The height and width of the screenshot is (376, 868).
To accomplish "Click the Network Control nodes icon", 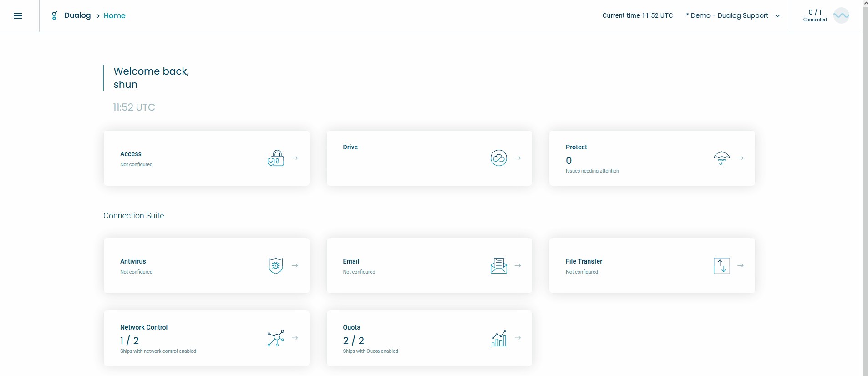I will (276, 338).
